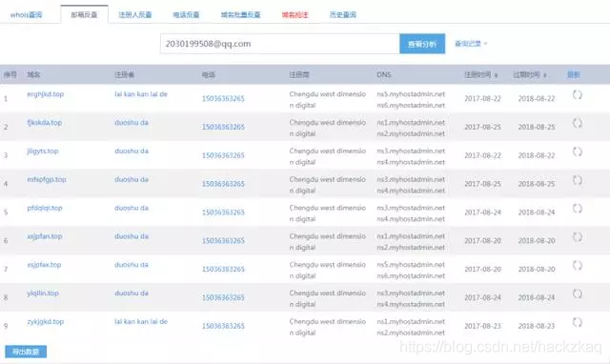Expand the query records dropdown
The height and width of the screenshot is (364, 610).
(471, 44)
